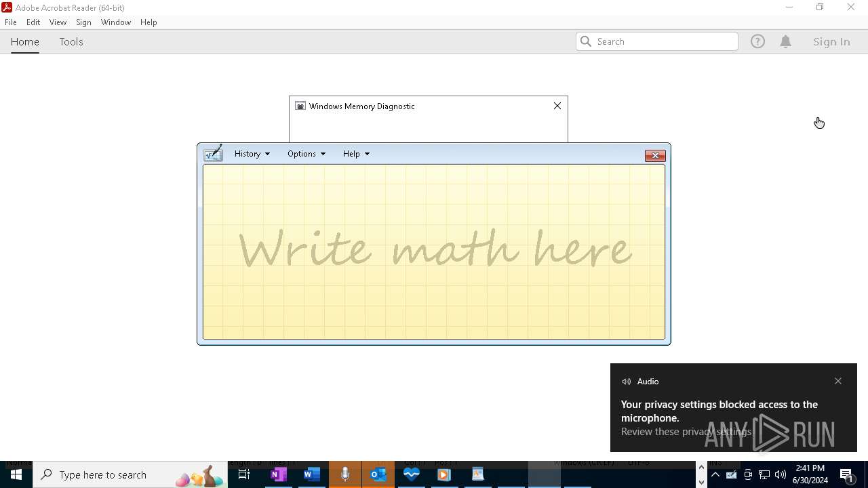Open the microphone app on the taskbar

(x=345, y=474)
